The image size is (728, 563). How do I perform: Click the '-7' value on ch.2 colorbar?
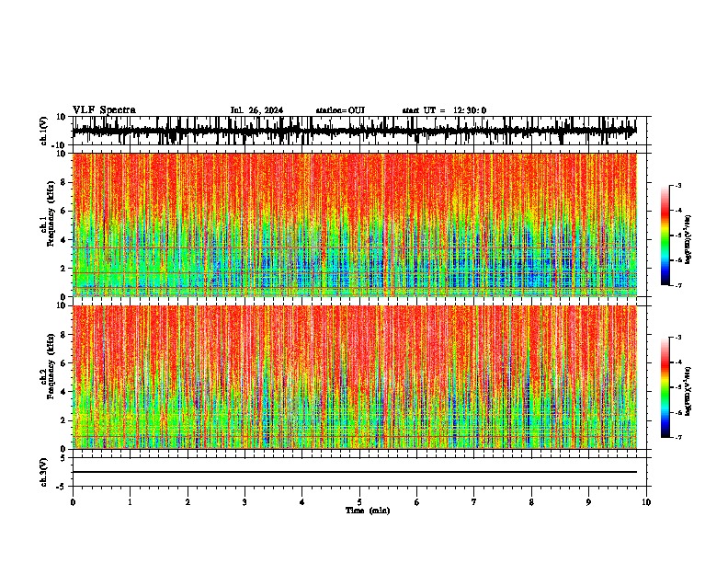(678, 437)
